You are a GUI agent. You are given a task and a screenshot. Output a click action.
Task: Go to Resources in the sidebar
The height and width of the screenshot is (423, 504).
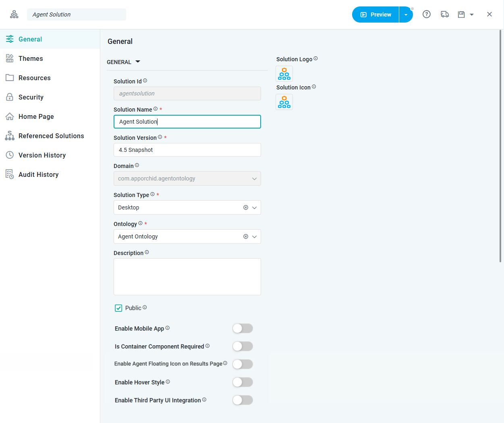[x=50, y=78]
